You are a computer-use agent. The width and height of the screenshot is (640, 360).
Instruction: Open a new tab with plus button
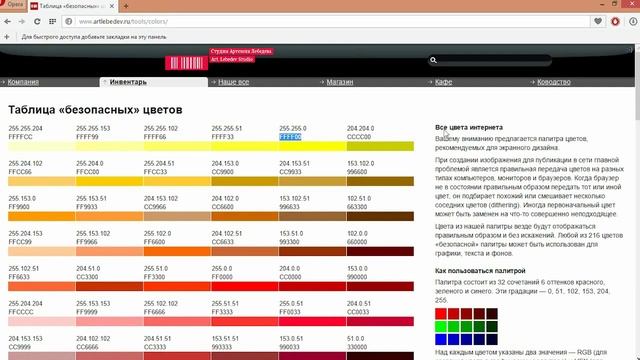pyautogui.click(x=126, y=6)
